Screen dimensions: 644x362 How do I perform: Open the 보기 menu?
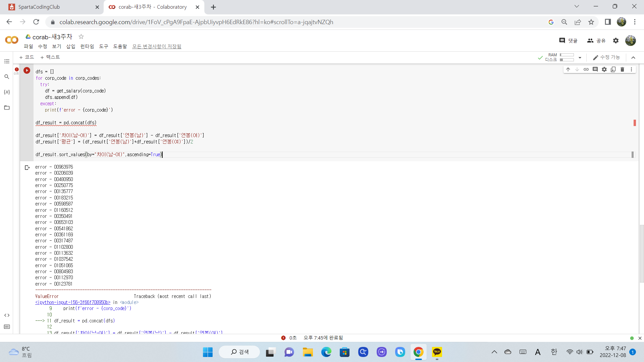57,46
